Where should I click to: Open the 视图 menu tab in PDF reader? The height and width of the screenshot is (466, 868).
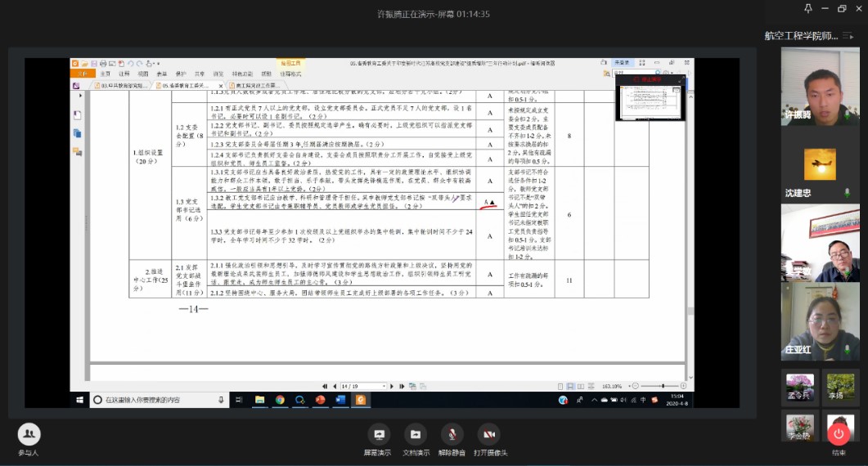tap(142, 74)
